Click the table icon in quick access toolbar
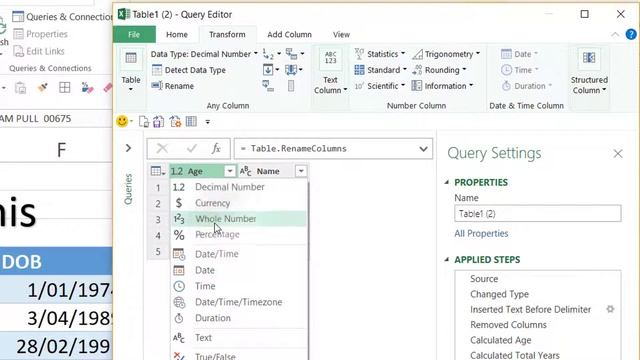 (x=191, y=122)
